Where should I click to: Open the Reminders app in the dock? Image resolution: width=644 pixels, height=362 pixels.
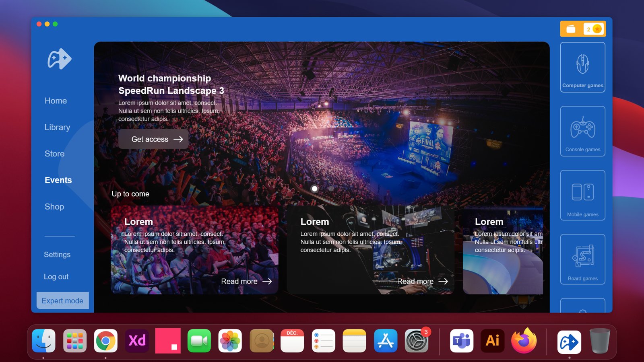[x=324, y=341]
